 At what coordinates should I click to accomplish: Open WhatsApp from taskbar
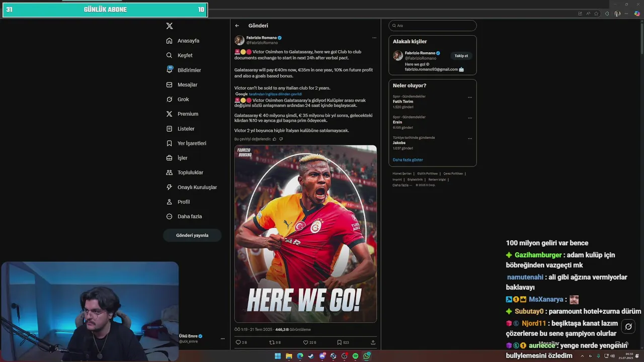click(x=367, y=356)
